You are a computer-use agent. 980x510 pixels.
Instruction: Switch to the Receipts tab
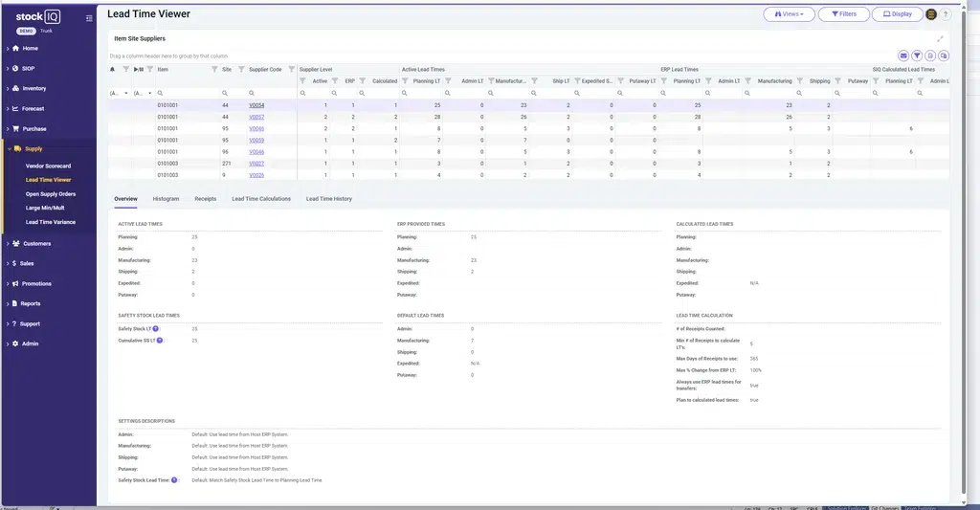pos(205,199)
